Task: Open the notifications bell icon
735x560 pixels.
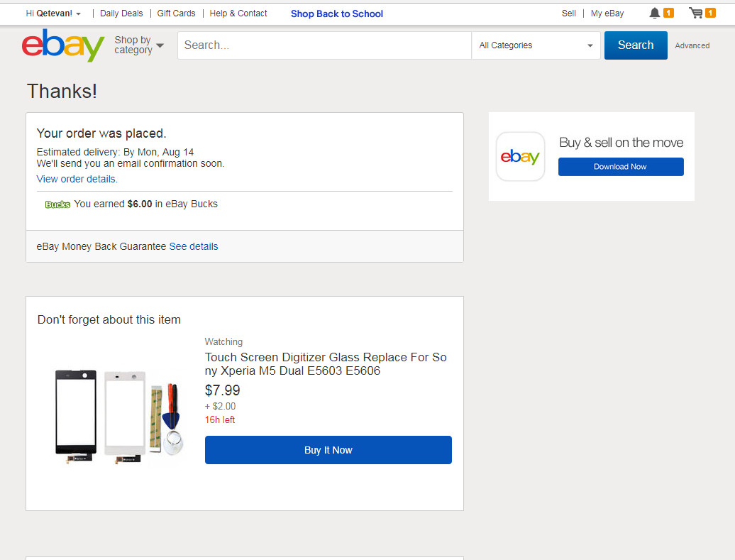Action: pyautogui.click(x=655, y=13)
